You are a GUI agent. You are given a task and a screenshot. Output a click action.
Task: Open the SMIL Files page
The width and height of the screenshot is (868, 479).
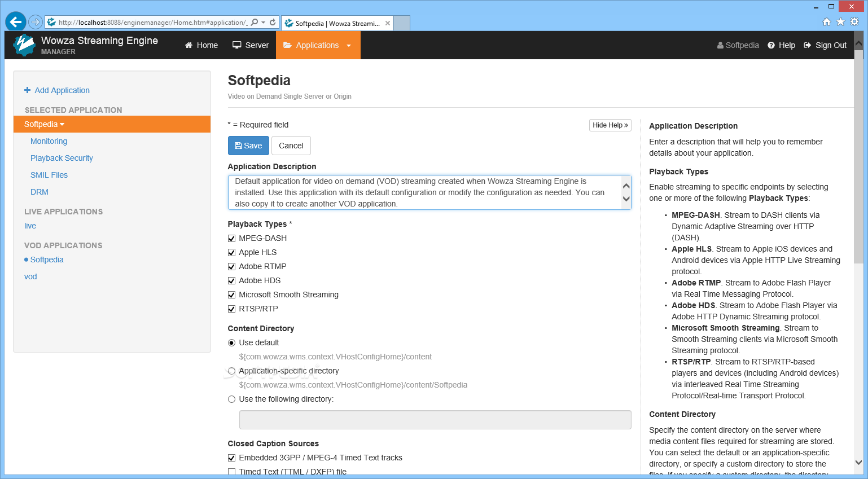pos(49,175)
